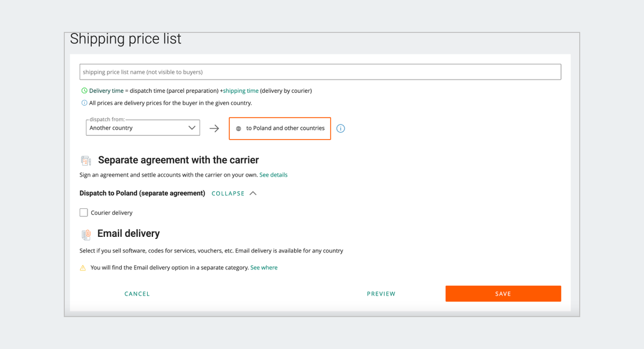Tick the Courier delivery checkbox

84,213
